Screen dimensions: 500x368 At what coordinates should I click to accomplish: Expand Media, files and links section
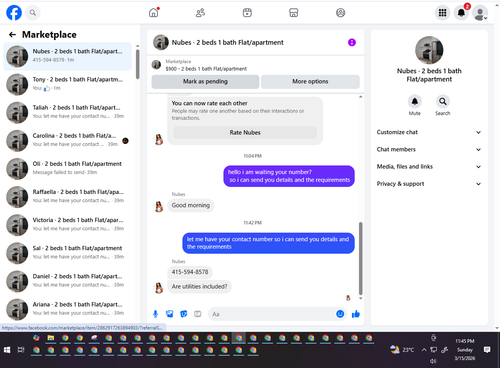(429, 166)
